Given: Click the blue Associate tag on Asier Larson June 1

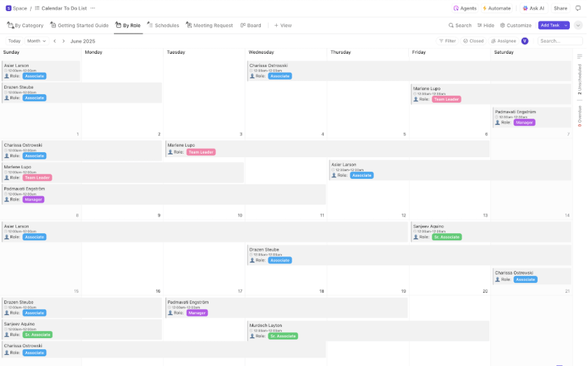Looking at the screenshot, I should point(34,76).
